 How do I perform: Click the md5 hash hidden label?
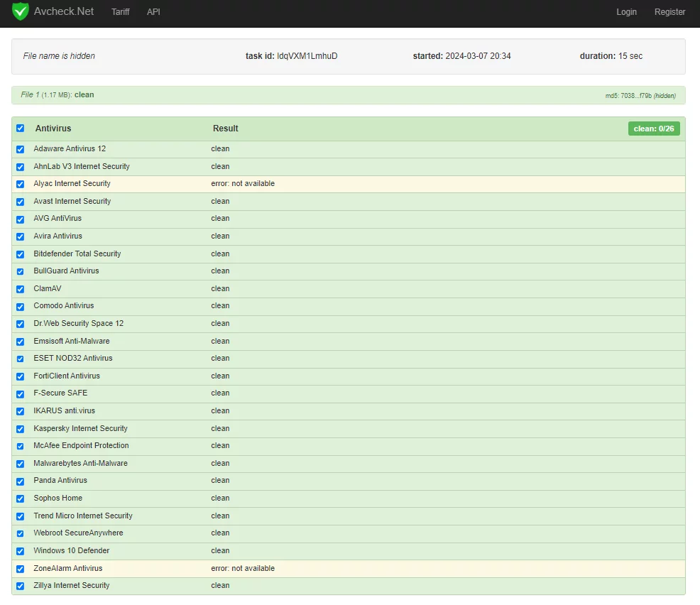pyautogui.click(x=640, y=96)
